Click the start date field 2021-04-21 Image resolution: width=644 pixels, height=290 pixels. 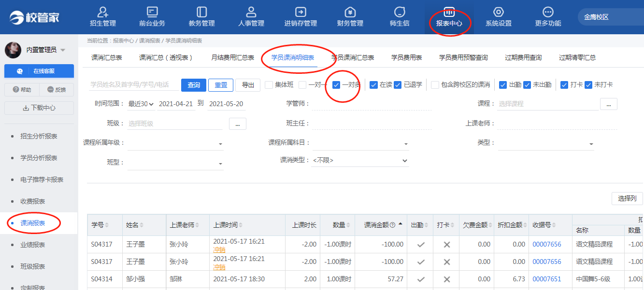[176, 104]
